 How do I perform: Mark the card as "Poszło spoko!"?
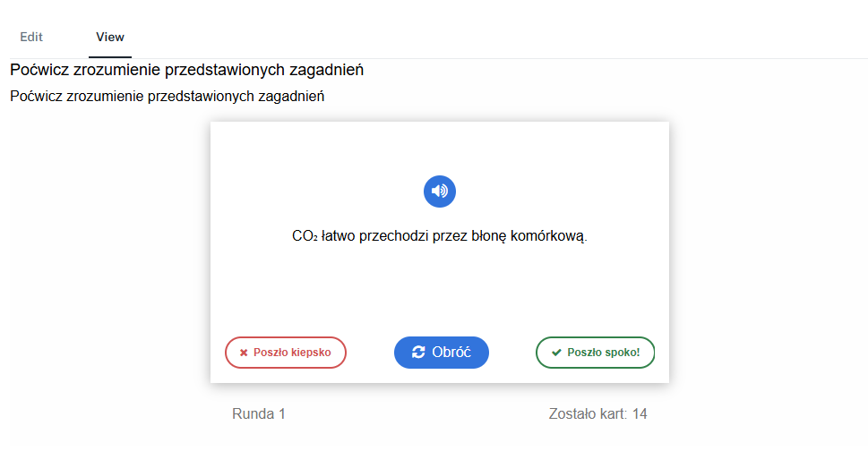tap(595, 353)
